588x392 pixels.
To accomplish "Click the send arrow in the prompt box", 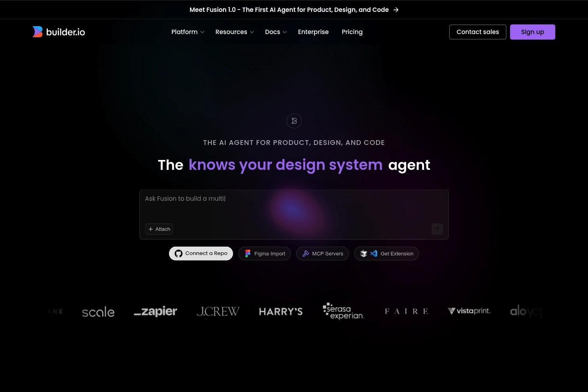I will (x=437, y=229).
